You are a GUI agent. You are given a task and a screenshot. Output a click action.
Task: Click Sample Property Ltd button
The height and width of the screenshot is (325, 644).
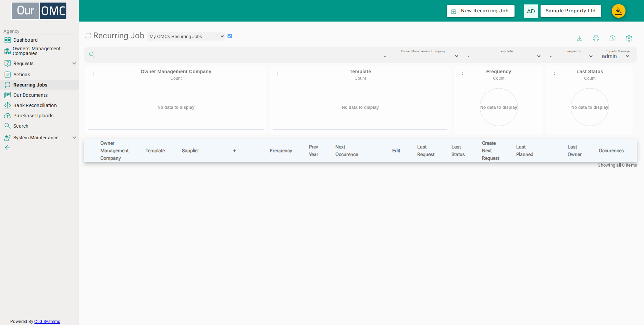571,11
